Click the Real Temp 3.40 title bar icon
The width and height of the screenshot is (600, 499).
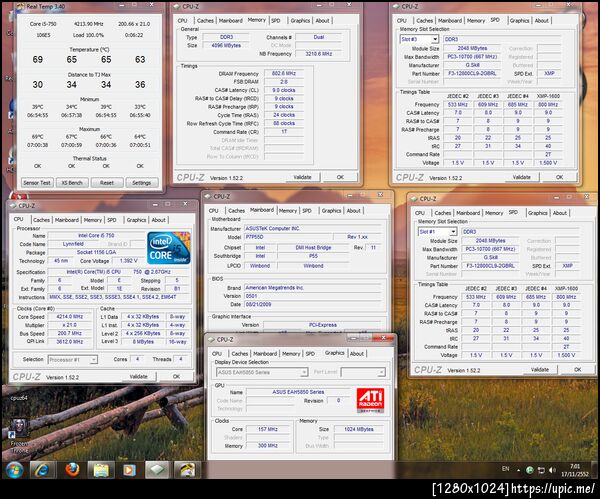[22, 7]
